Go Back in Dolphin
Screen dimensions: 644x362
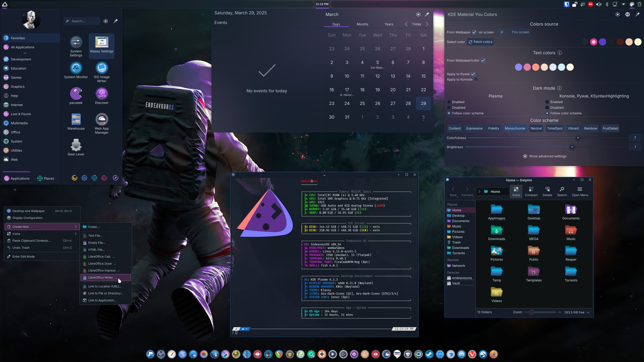pyautogui.click(x=453, y=191)
